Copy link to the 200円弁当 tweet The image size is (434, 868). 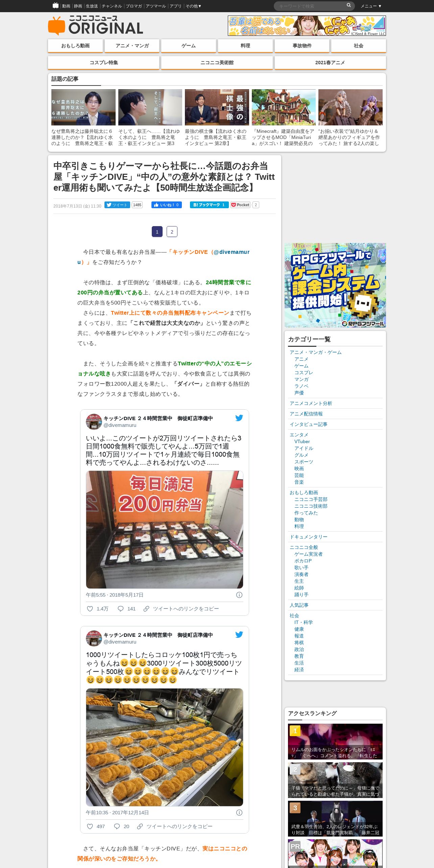click(x=181, y=609)
